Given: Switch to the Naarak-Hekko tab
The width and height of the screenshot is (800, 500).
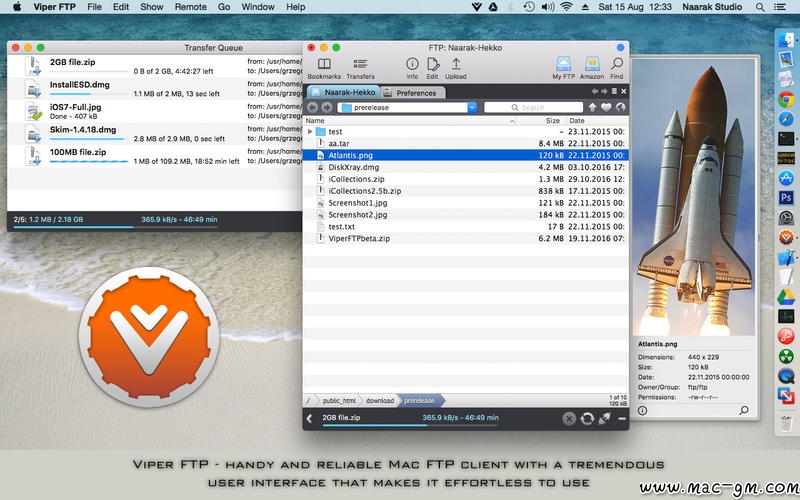Looking at the screenshot, I should pyautogui.click(x=343, y=92).
